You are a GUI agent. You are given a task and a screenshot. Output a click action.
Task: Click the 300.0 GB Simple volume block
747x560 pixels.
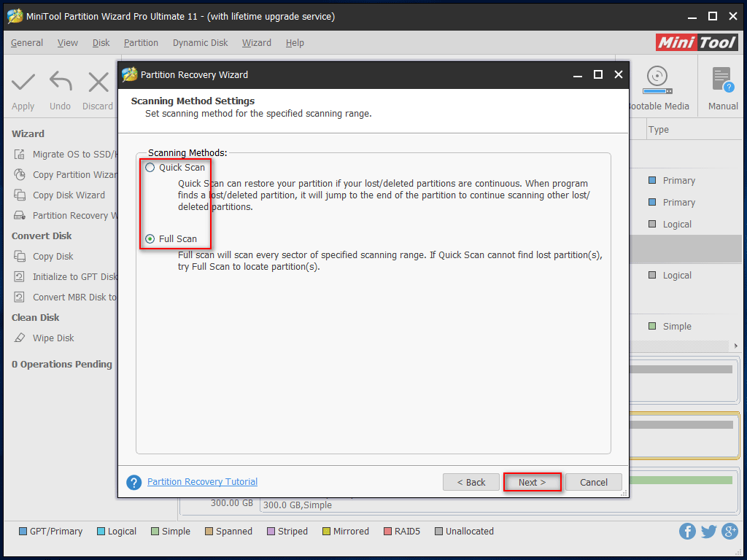point(499,505)
